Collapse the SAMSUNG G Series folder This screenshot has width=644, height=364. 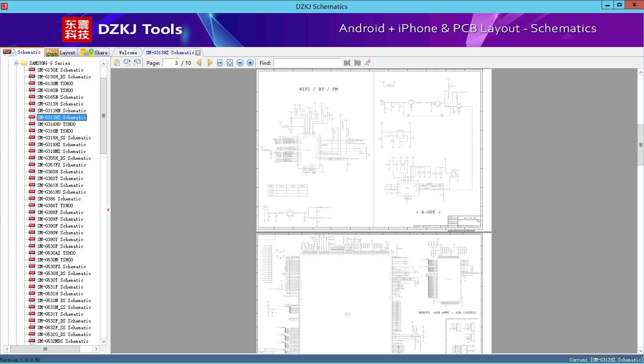pyautogui.click(x=17, y=63)
